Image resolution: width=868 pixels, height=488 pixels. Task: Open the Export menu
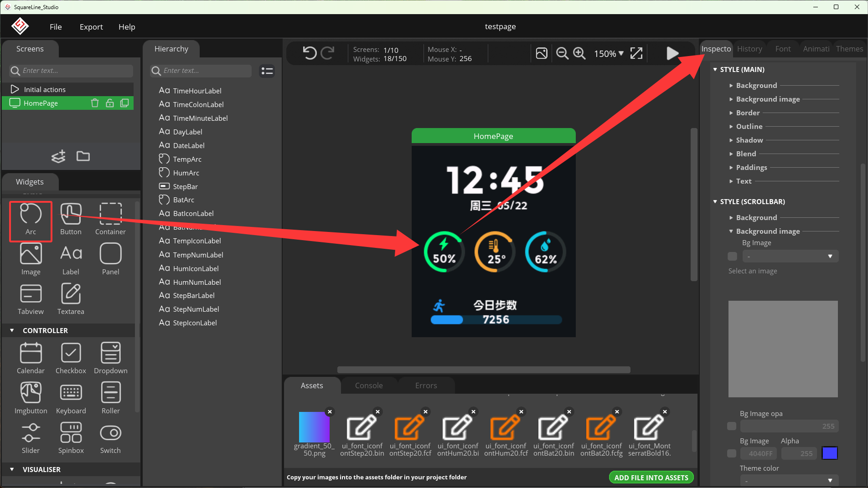pyautogui.click(x=91, y=27)
